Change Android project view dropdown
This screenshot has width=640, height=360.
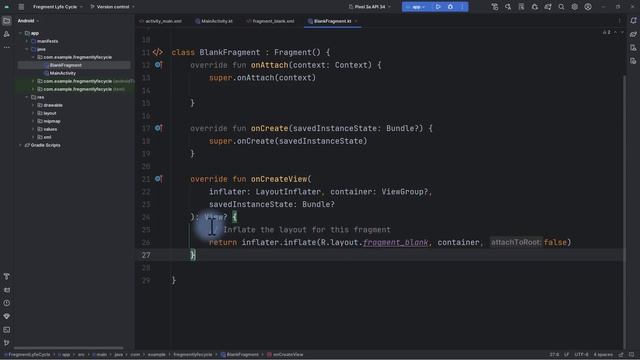(28, 21)
